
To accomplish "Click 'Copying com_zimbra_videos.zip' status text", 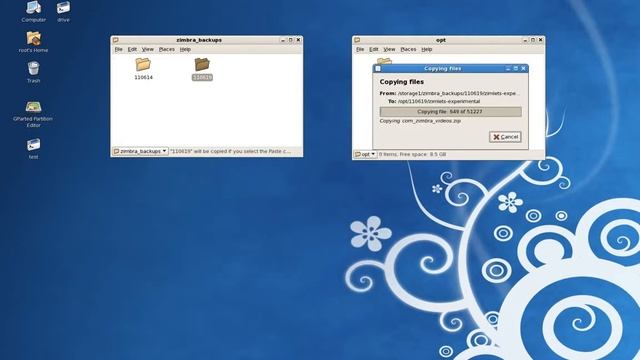I will point(420,121).
